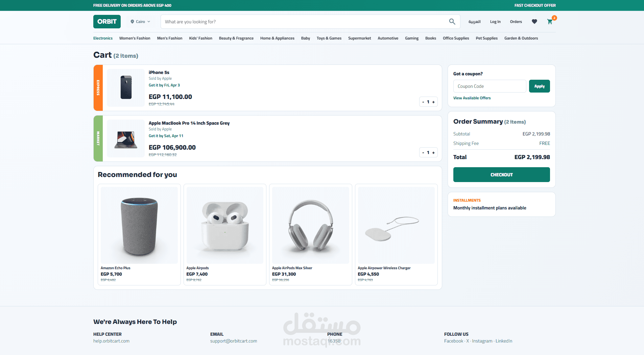The height and width of the screenshot is (355, 644).
Task: Increase iPhone 5s quantity with plus
Action: pos(433,102)
